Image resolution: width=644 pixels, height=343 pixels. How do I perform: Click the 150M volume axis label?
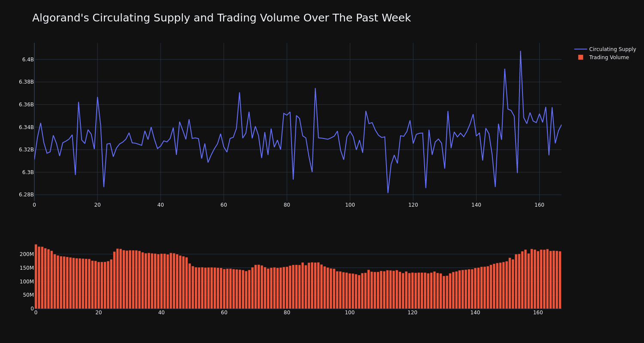(x=27, y=268)
